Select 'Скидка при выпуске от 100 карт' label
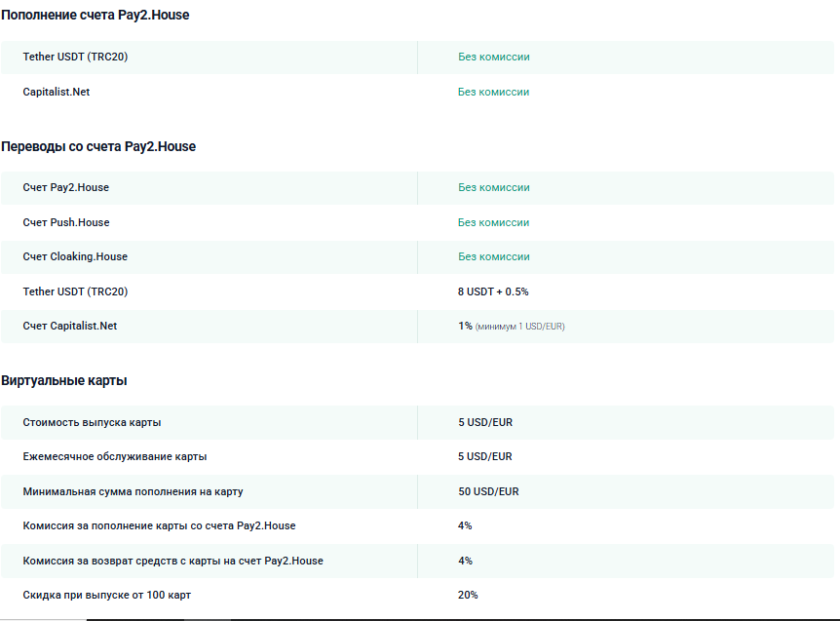840x621 pixels. point(106,595)
